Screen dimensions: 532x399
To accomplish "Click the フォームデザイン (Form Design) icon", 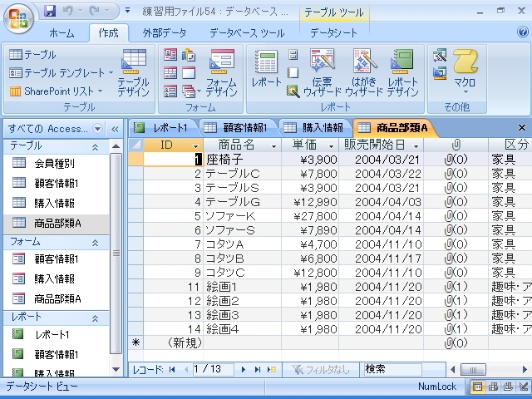I will [x=221, y=71].
